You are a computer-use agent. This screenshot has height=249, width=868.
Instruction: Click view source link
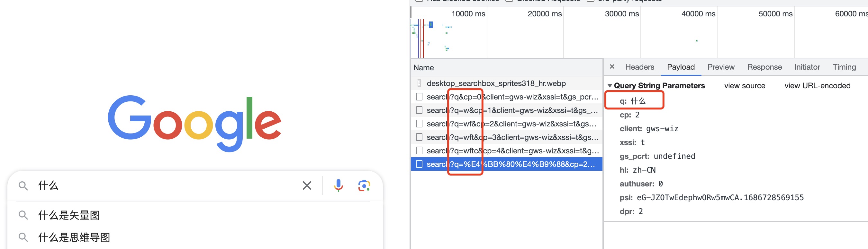point(744,86)
